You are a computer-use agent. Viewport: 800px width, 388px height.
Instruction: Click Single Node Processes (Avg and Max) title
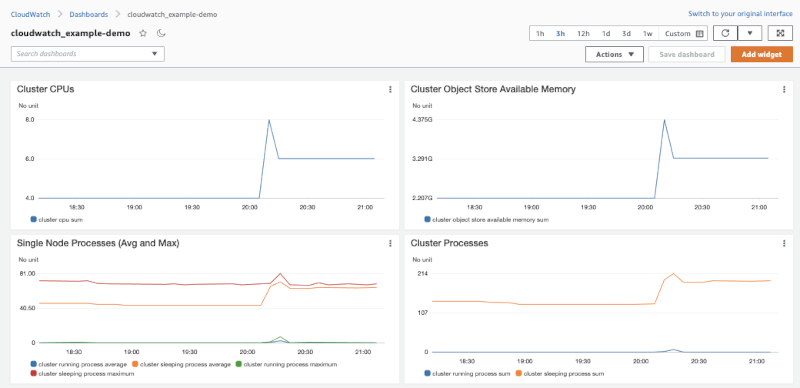(98, 244)
